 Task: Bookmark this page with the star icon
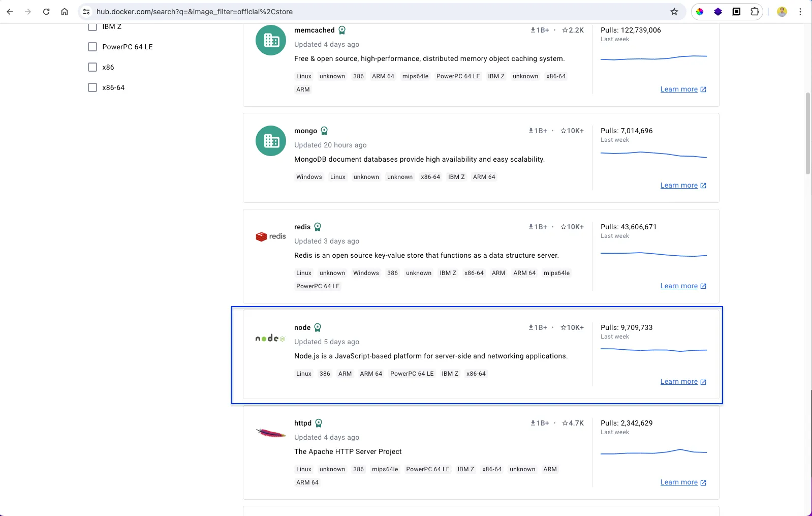674,12
